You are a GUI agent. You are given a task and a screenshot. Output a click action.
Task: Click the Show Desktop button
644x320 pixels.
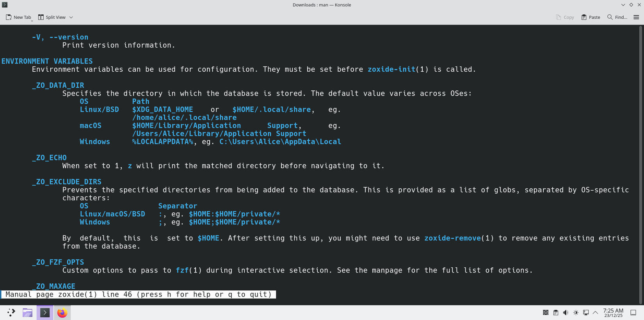pyautogui.click(x=633, y=313)
